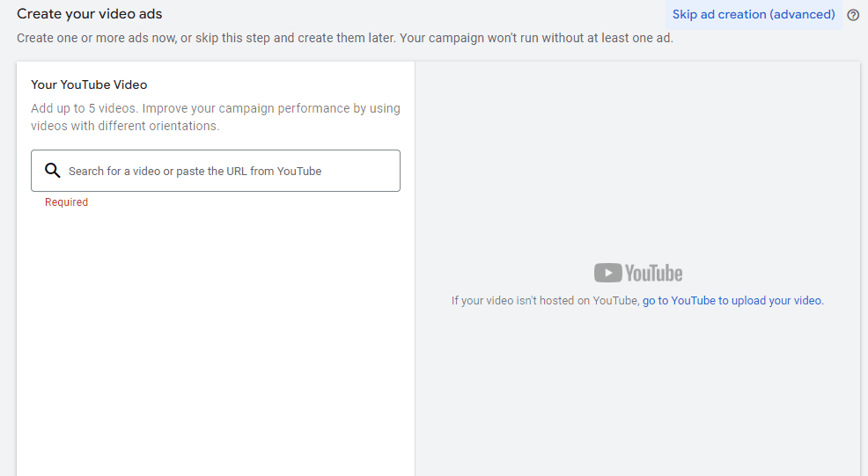The height and width of the screenshot is (476, 868).
Task: Click the empty right end of search box
Action: (370, 171)
